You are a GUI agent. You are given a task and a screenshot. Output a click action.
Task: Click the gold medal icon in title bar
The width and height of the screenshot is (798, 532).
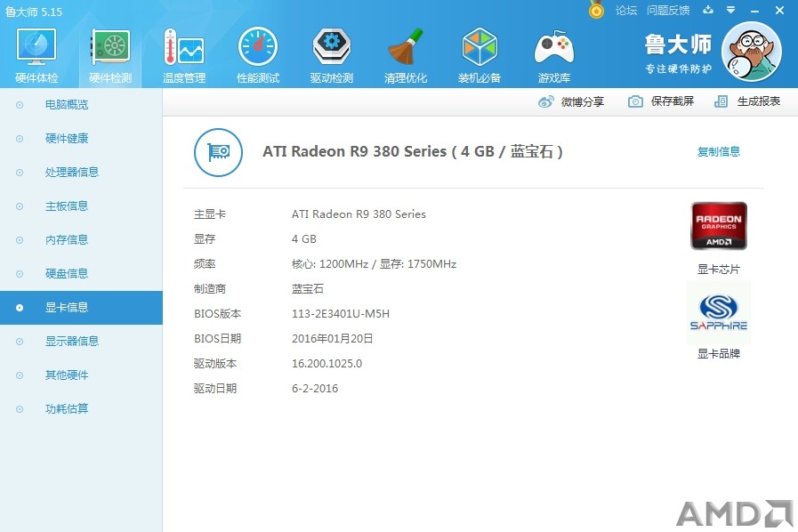(x=596, y=10)
